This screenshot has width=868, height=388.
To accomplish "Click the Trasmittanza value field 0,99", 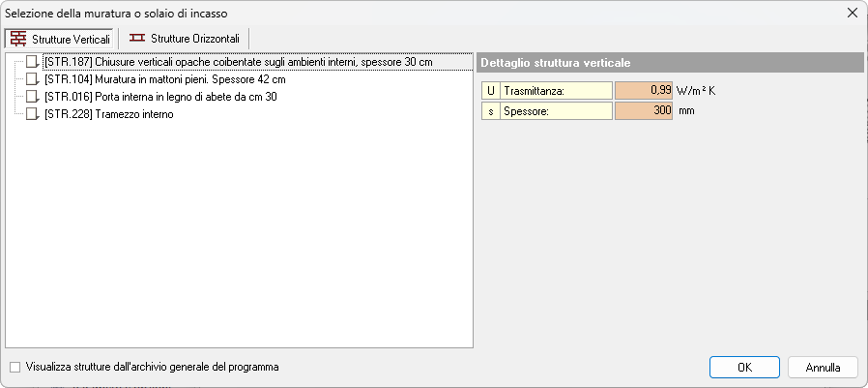I will [646, 90].
